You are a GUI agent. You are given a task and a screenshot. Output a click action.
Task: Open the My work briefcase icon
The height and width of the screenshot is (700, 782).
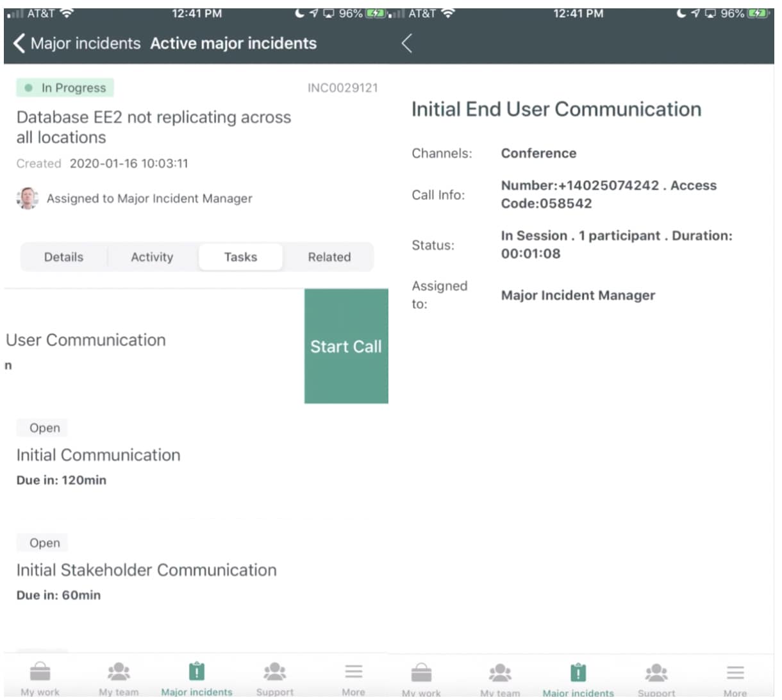pos(40,670)
